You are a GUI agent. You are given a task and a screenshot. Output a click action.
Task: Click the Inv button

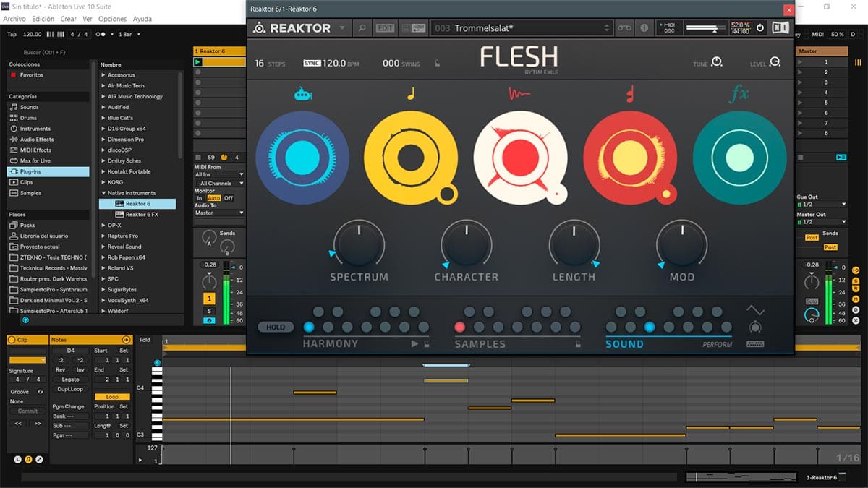[80, 369]
